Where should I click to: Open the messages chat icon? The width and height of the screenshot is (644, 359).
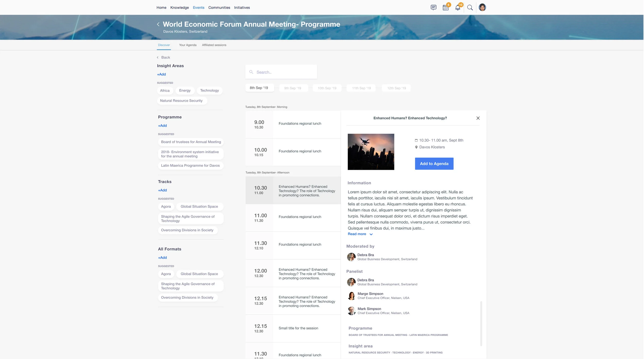[434, 7]
